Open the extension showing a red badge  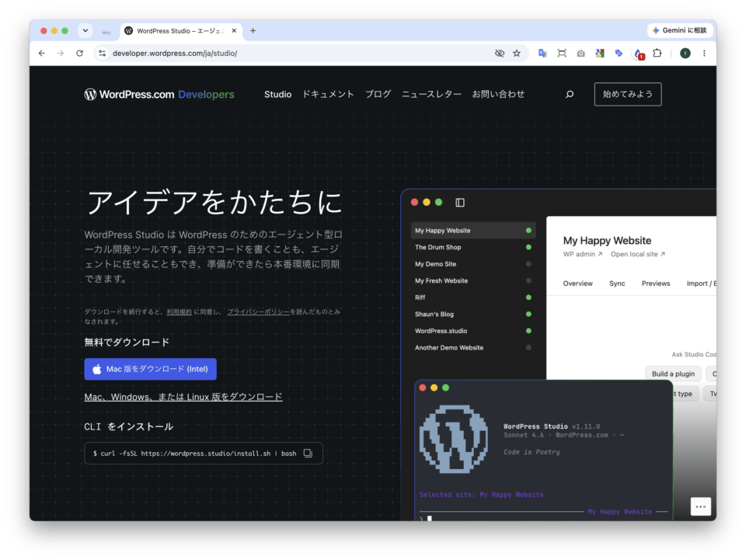click(639, 54)
